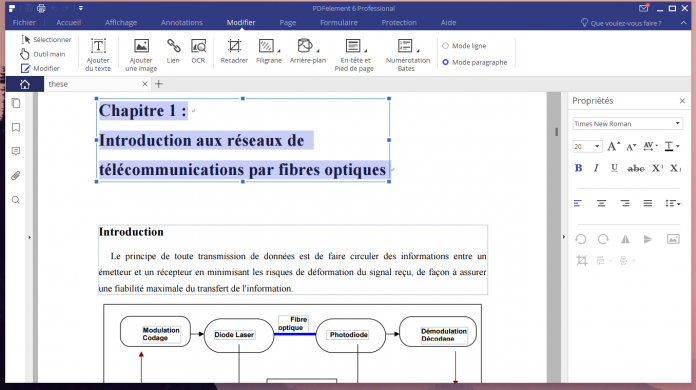Select Mode ligne radio button

[x=464, y=46]
